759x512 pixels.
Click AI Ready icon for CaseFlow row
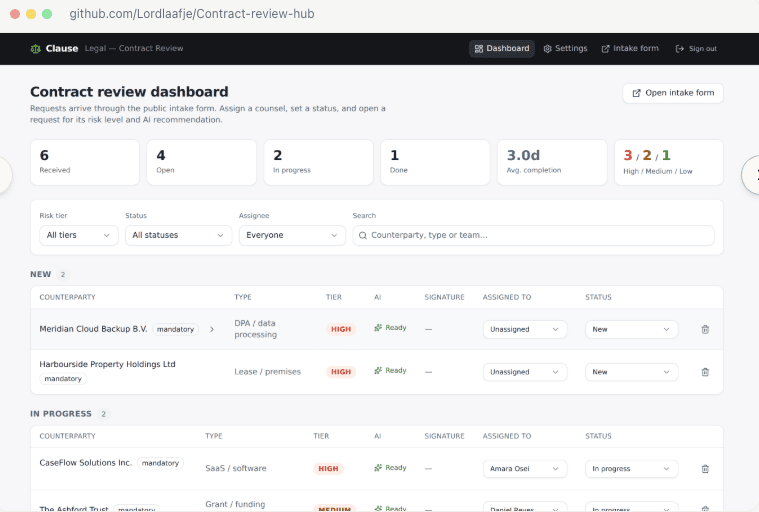point(378,468)
